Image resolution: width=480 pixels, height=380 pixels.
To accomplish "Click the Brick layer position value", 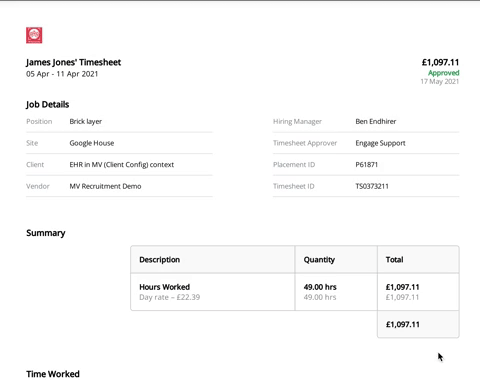I will click(x=86, y=121).
